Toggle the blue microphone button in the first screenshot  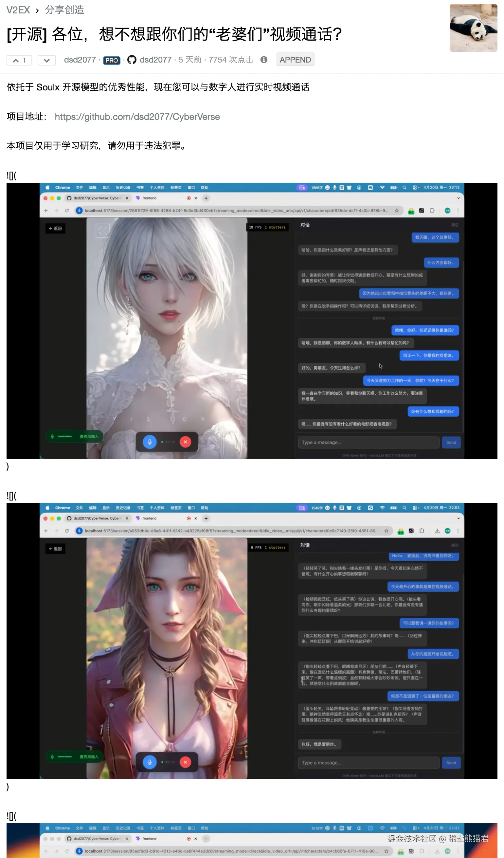click(149, 442)
